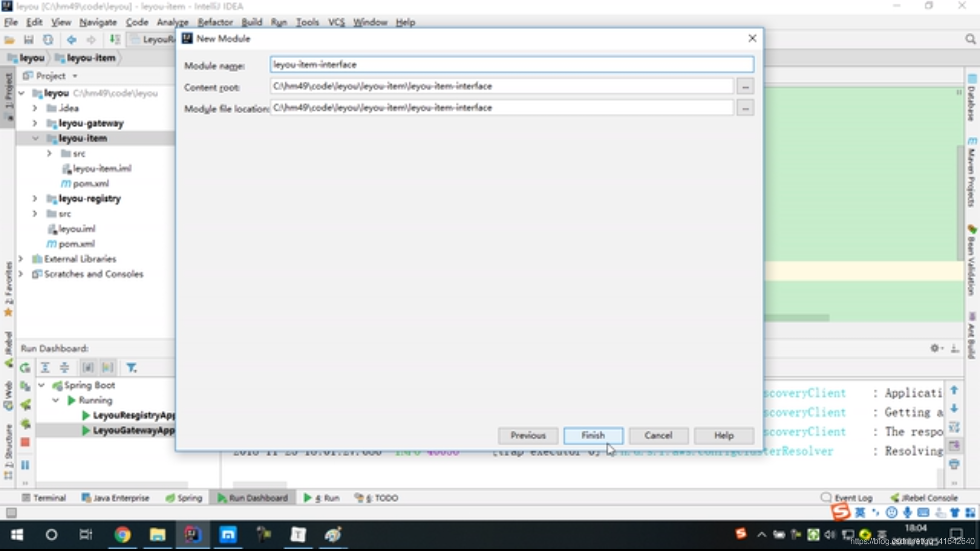Close the New Module dialog
Image resolution: width=980 pixels, height=551 pixels.
click(x=752, y=38)
